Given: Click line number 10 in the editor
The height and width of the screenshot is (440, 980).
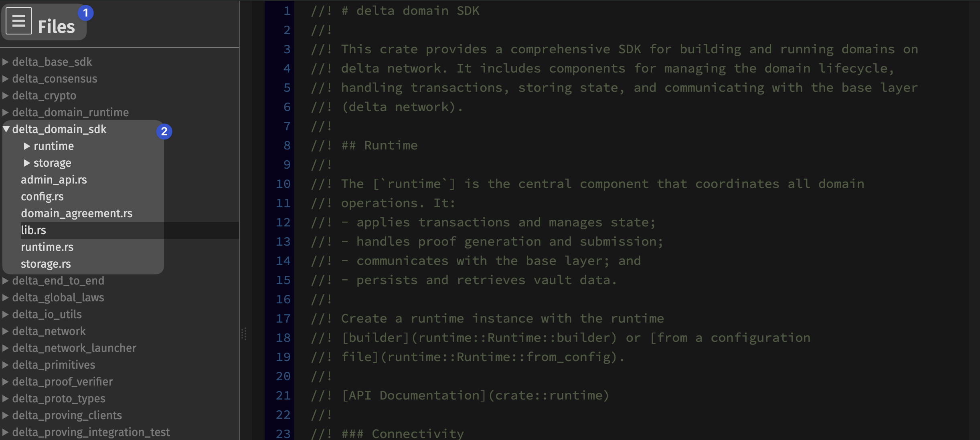Looking at the screenshot, I should point(283,184).
